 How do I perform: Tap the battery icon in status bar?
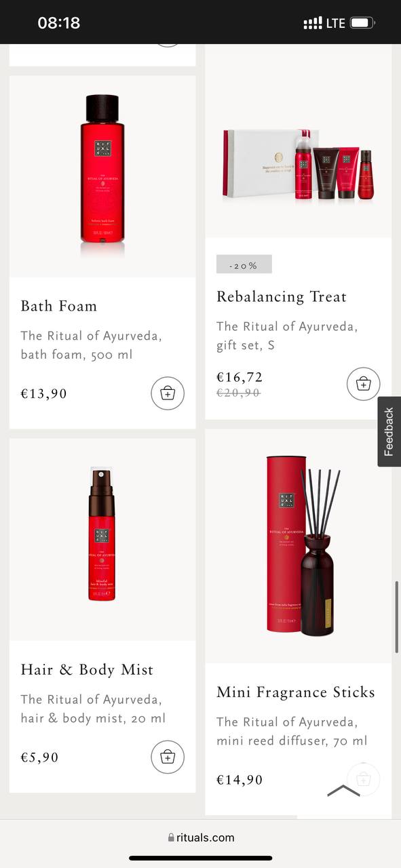pos(362,23)
